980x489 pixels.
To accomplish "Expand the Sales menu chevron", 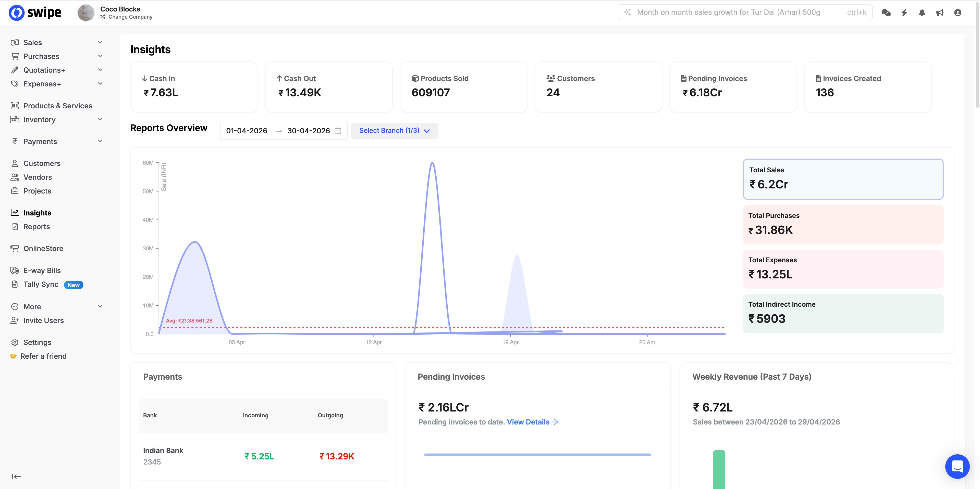I will [101, 42].
